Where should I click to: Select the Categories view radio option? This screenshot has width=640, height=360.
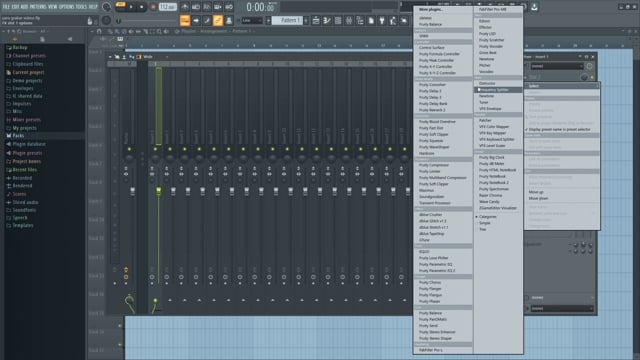click(x=488, y=217)
